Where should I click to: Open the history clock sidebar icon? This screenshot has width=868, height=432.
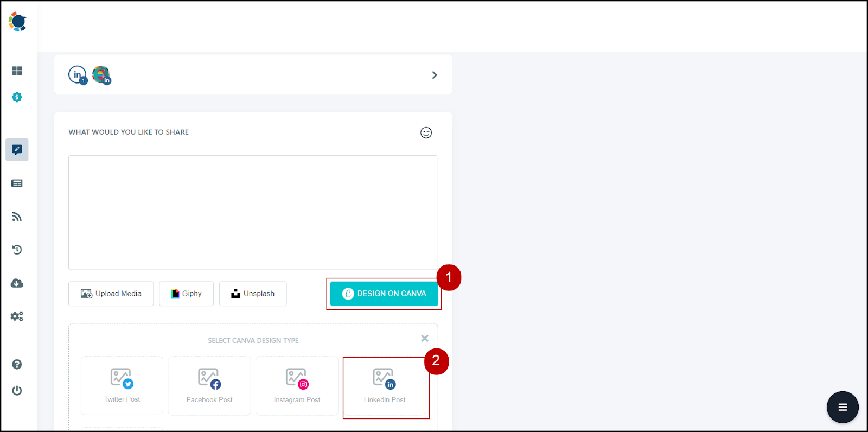[17, 250]
